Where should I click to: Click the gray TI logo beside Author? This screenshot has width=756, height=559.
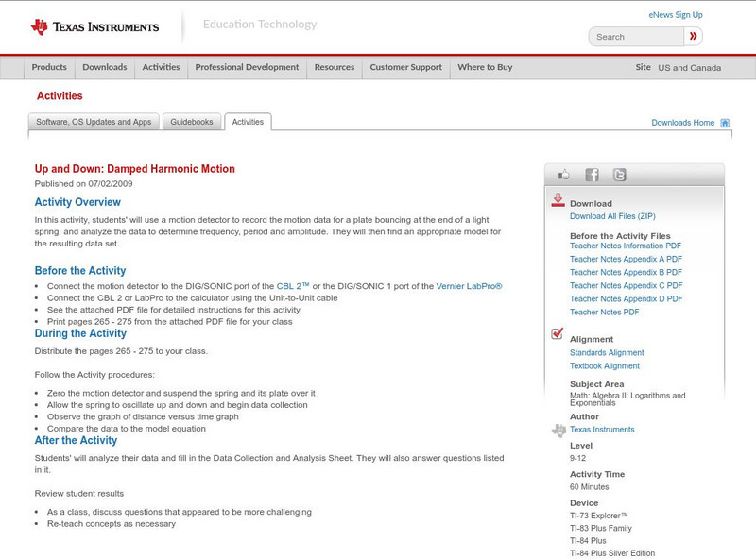(x=558, y=430)
